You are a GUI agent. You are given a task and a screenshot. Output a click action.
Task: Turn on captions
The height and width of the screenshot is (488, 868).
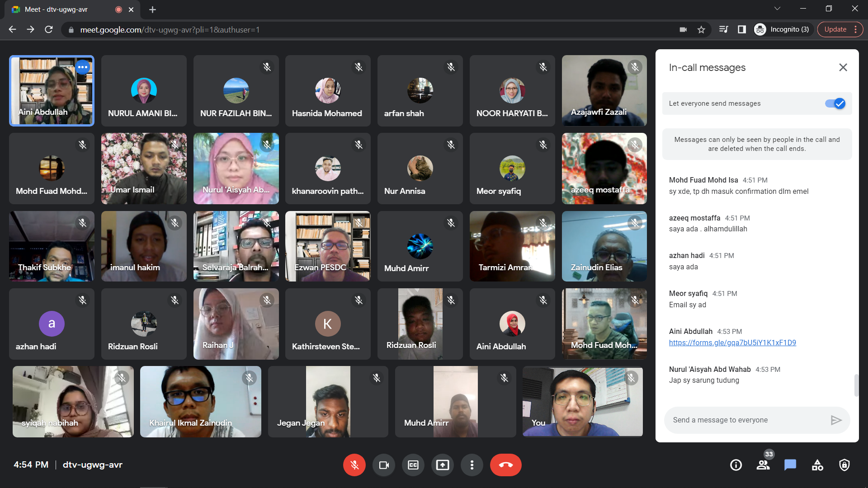(413, 465)
